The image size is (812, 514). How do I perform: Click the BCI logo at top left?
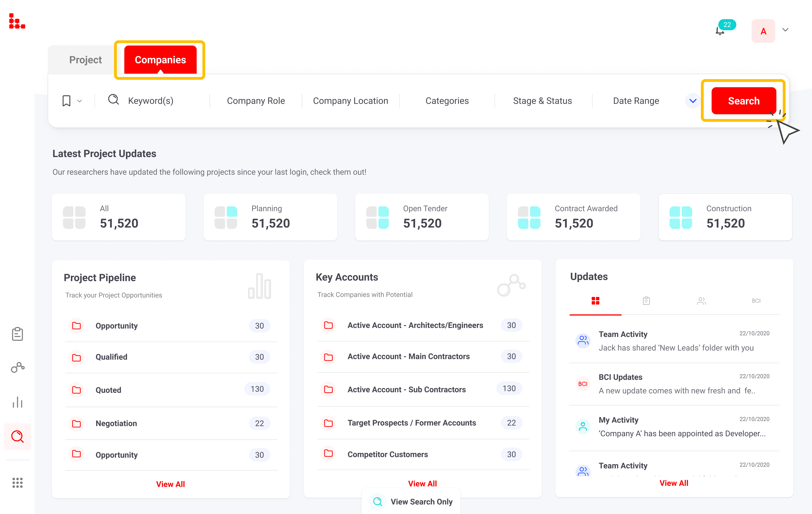click(17, 21)
